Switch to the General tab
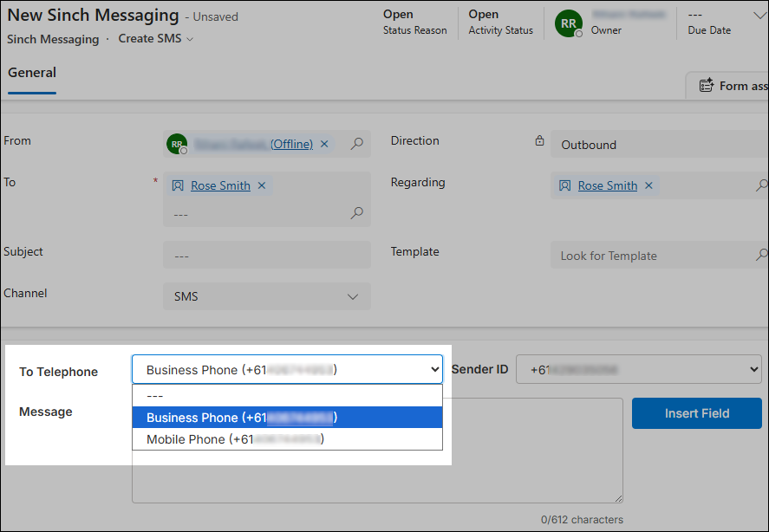The height and width of the screenshot is (532, 769). pyautogui.click(x=32, y=73)
